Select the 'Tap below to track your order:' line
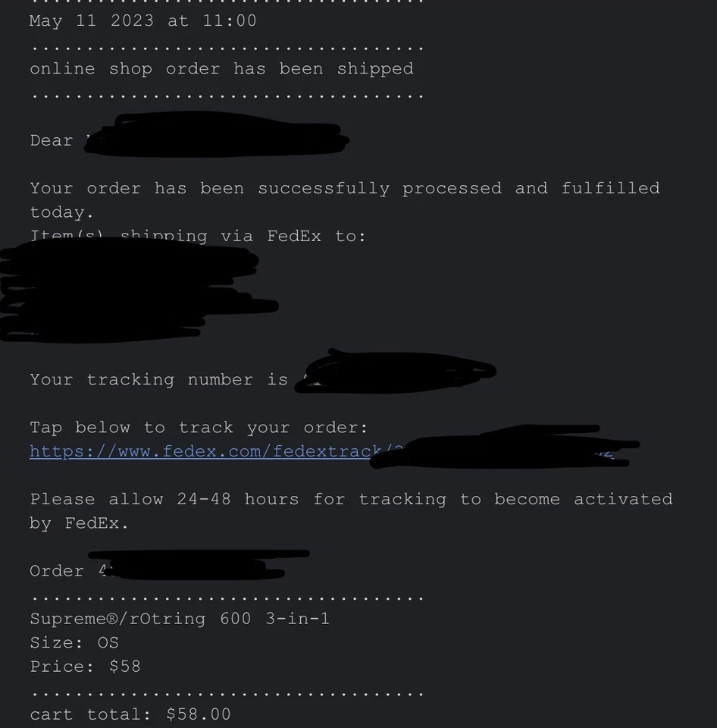The height and width of the screenshot is (728, 717). click(x=199, y=428)
